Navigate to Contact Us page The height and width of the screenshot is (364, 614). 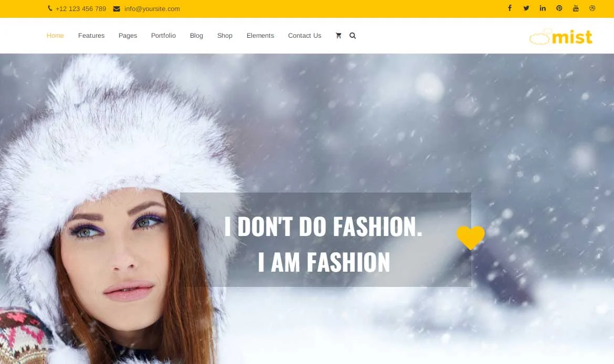(x=304, y=36)
